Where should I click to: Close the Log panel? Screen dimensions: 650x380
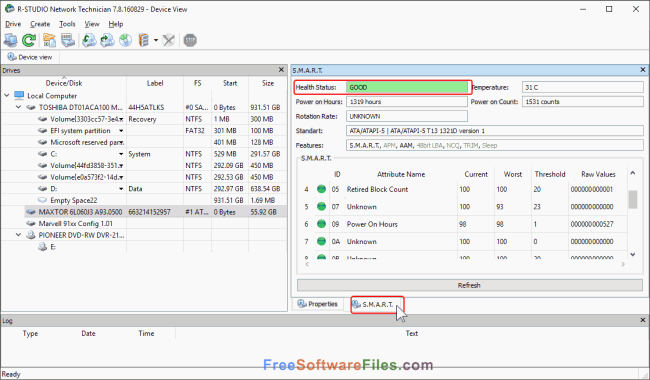click(643, 320)
